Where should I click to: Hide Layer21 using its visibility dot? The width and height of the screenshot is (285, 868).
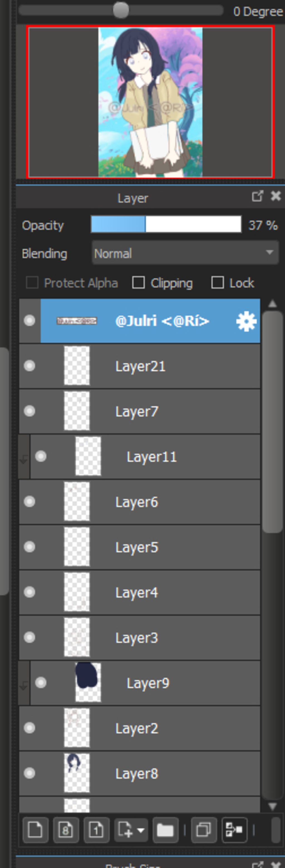pyautogui.click(x=30, y=366)
